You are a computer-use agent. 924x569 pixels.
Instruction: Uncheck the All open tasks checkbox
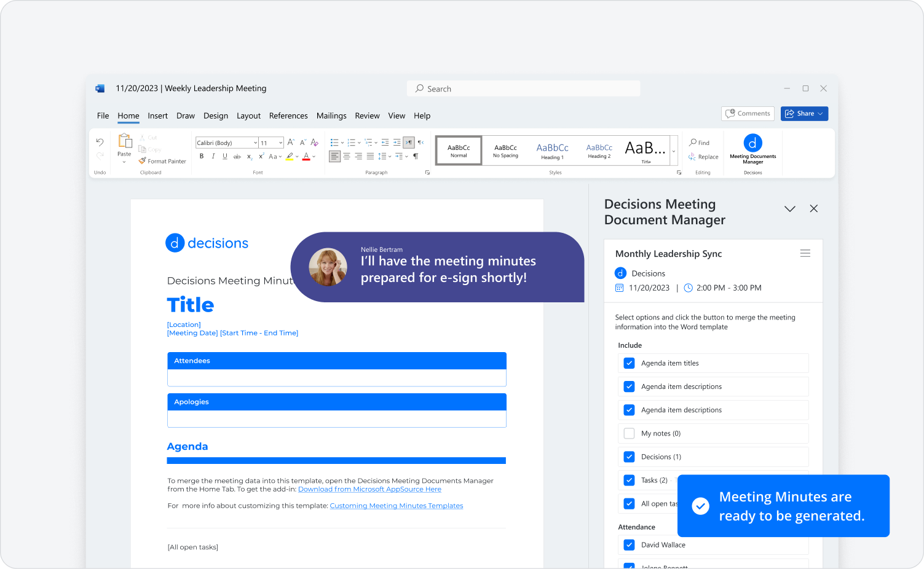coord(629,503)
